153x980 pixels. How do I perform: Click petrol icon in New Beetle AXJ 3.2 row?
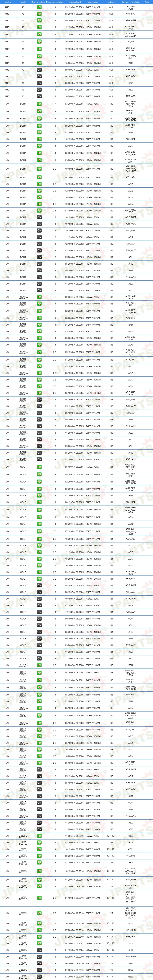tap(39, 943)
